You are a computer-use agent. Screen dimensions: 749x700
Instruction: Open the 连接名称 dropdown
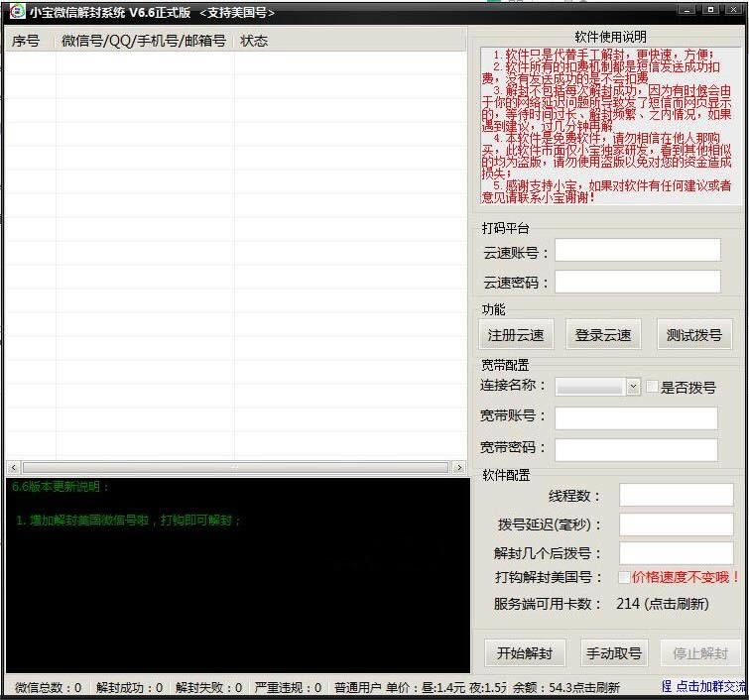(633, 387)
